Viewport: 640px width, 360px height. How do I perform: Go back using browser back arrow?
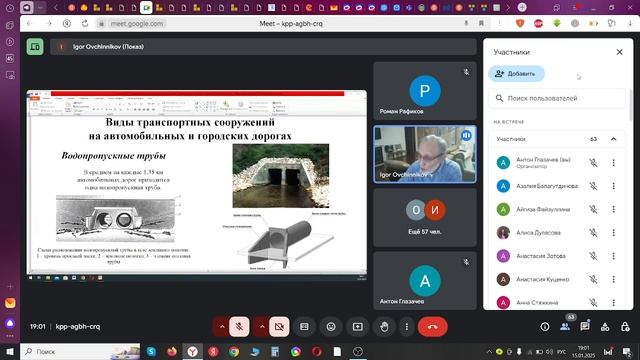(29, 24)
